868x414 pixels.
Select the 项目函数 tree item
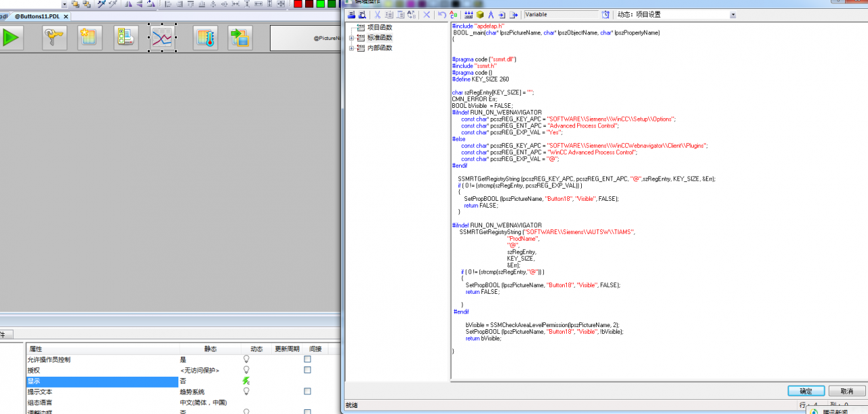(380, 28)
